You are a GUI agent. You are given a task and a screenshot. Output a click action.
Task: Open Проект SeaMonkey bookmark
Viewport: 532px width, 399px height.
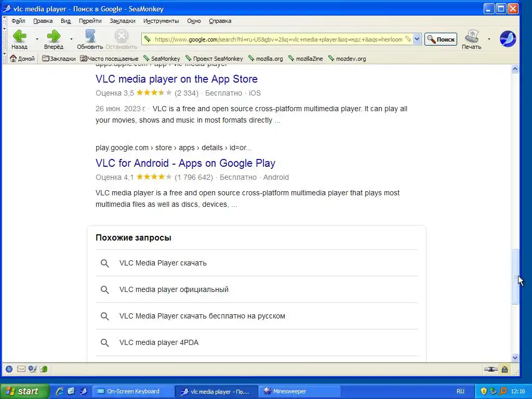coord(214,58)
